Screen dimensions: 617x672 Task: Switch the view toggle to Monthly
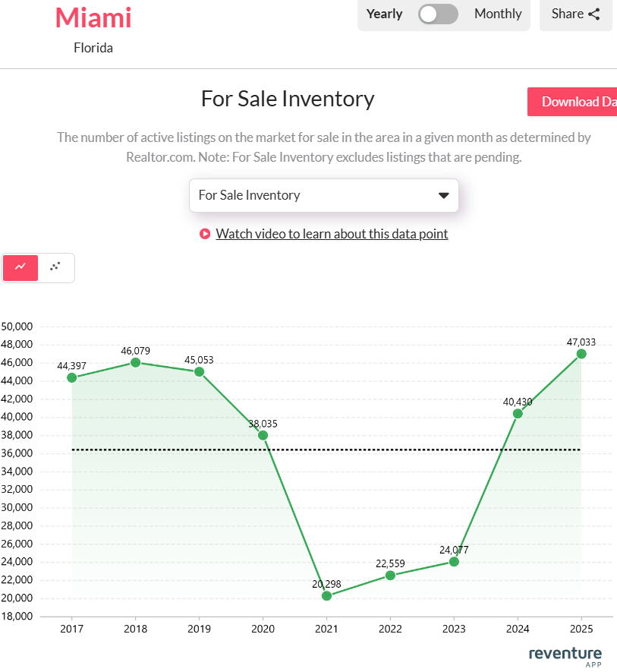point(497,14)
